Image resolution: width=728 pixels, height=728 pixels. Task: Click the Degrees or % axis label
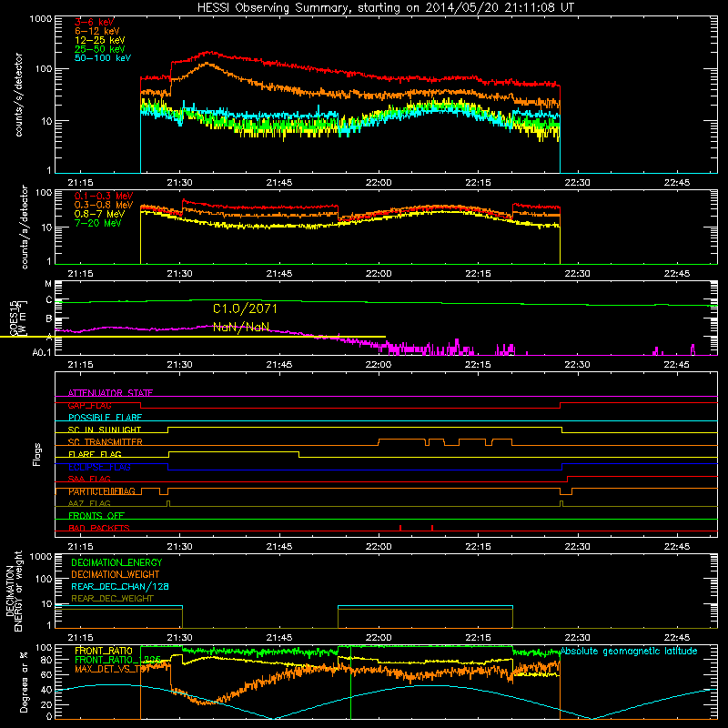24,682
